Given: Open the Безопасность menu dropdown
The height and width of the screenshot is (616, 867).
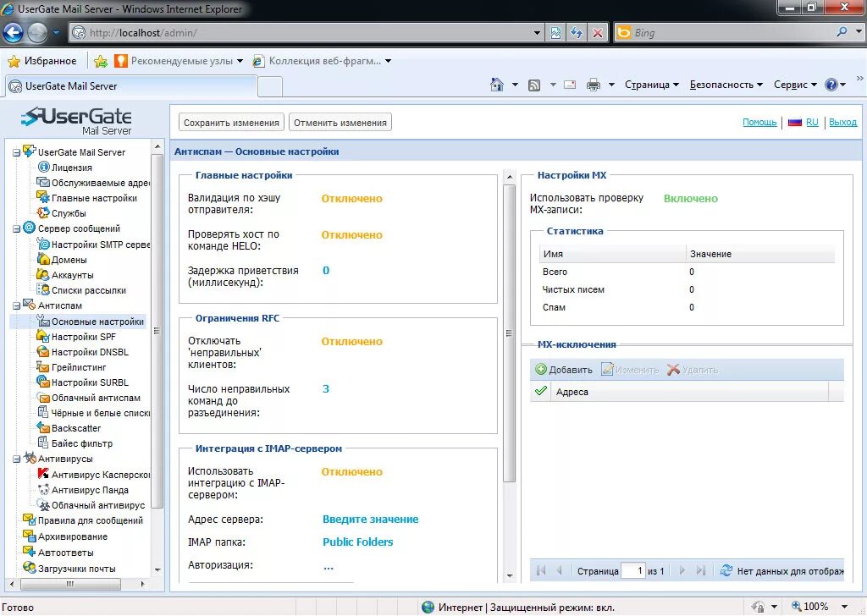Looking at the screenshot, I should [x=726, y=85].
